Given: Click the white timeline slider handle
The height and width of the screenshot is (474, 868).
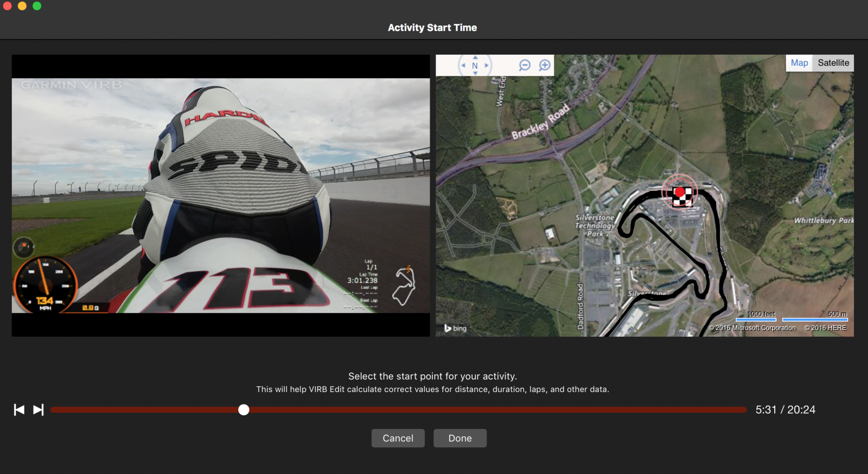Looking at the screenshot, I should point(244,410).
